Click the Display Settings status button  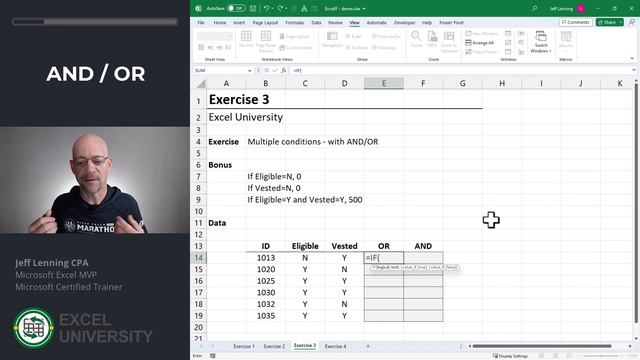(x=510, y=356)
